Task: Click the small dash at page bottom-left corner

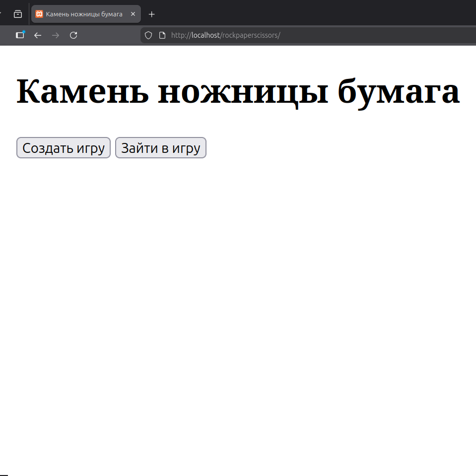Action: [4, 475]
